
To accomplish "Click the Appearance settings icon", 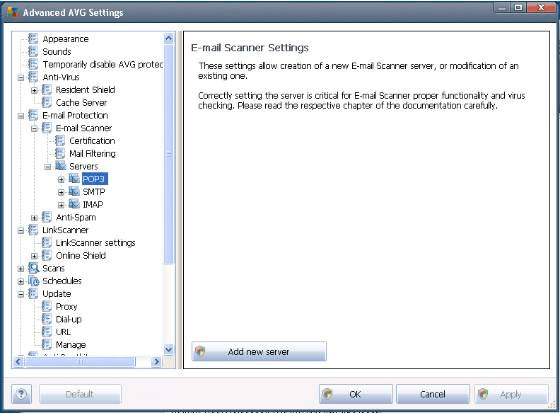I will 33,39.
